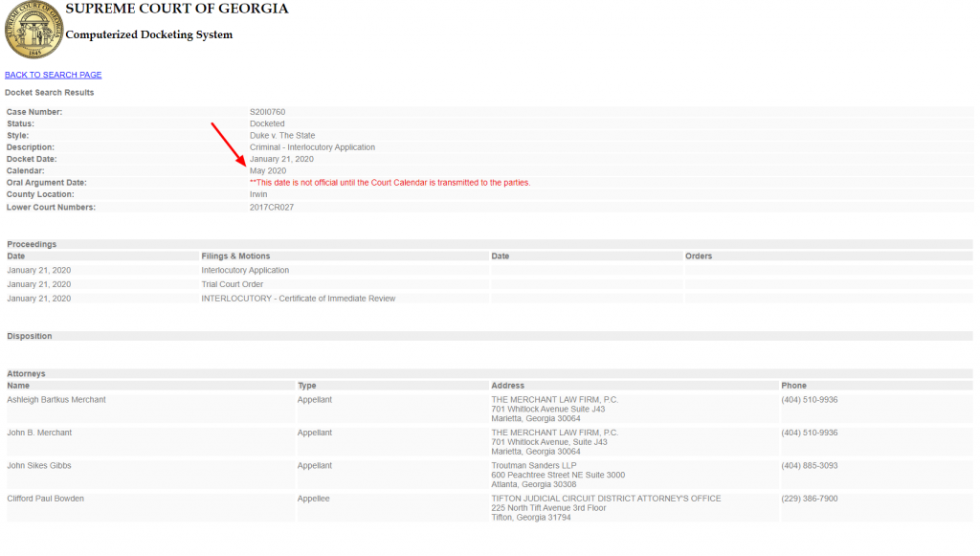Click the Orders column header

tap(699, 256)
